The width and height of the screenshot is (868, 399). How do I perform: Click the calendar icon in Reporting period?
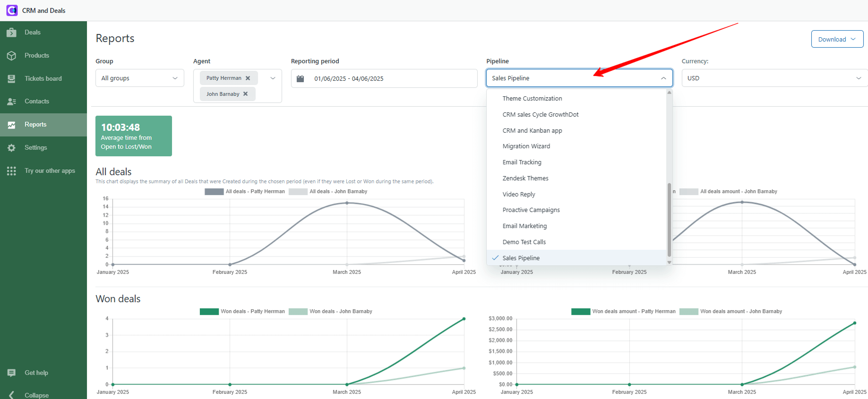click(x=300, y=78)
